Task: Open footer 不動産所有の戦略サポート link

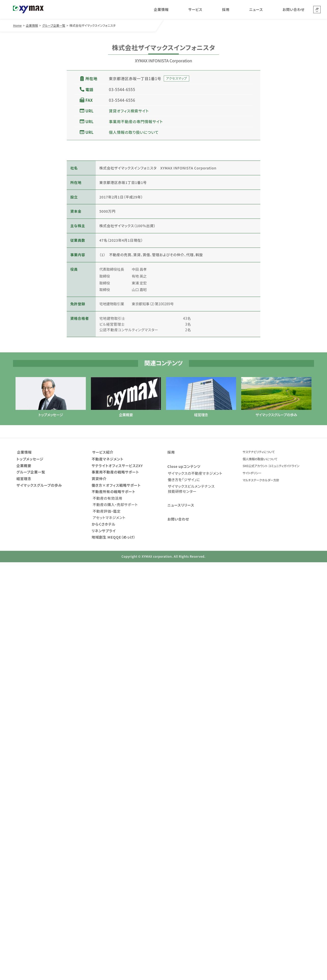Action: [113, 492]
